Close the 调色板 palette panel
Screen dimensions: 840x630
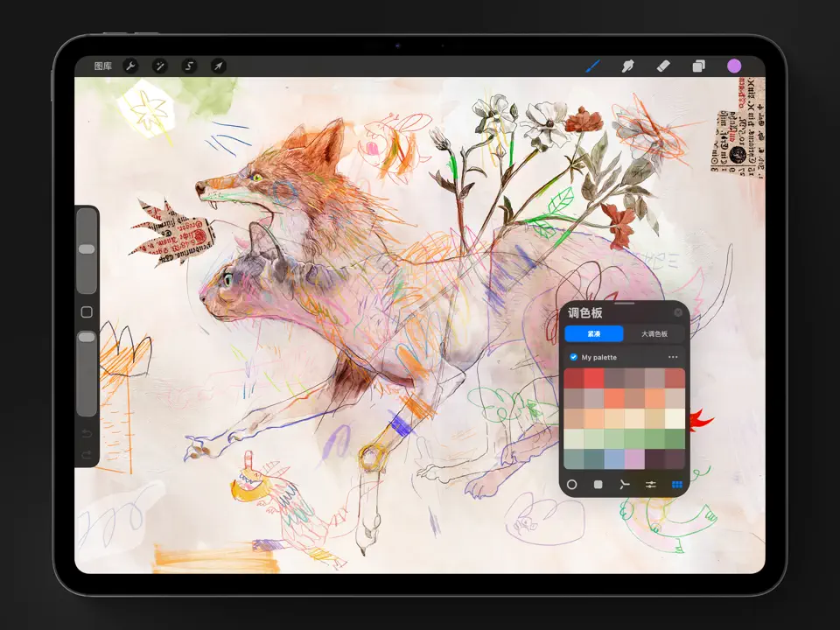[678, 312]
